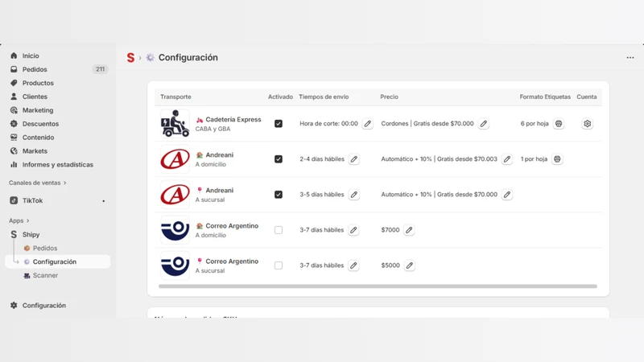Uncheck Andreani a sucursal activation
The height and width of the screenshot is (362, 644).
pos(279,195)
